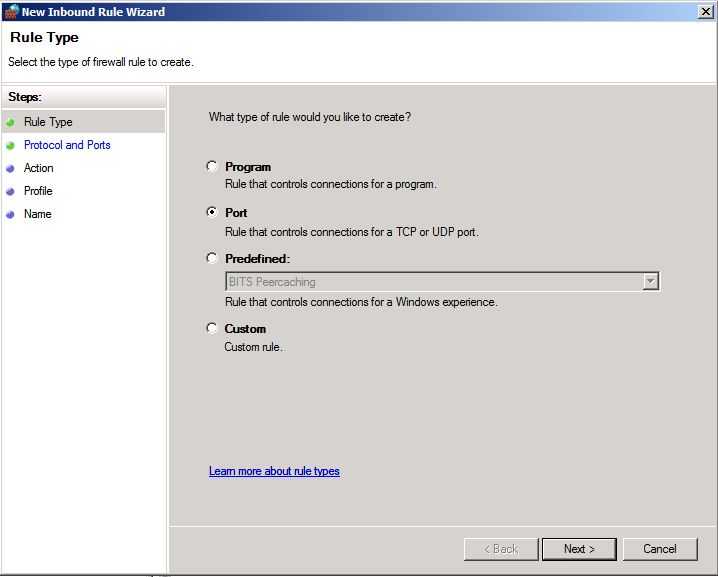Click the blue bullet beside Name step
Viewport: 718px width, 577px height.
10,214
